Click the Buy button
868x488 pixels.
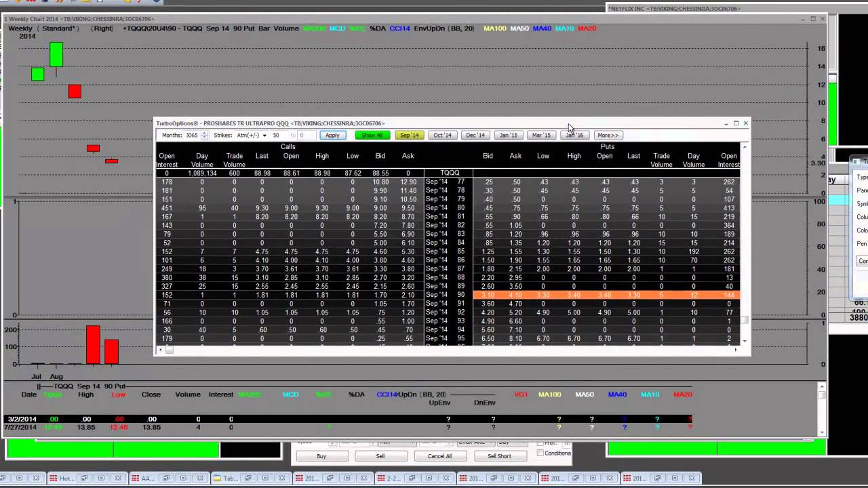coord(321,456)
